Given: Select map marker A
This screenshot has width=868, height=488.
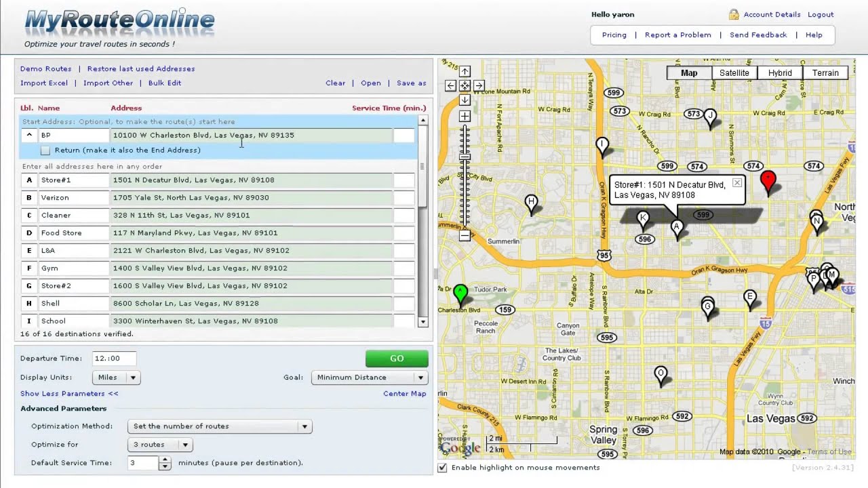Looking at the screenshot, I should [x=676, y=228].
